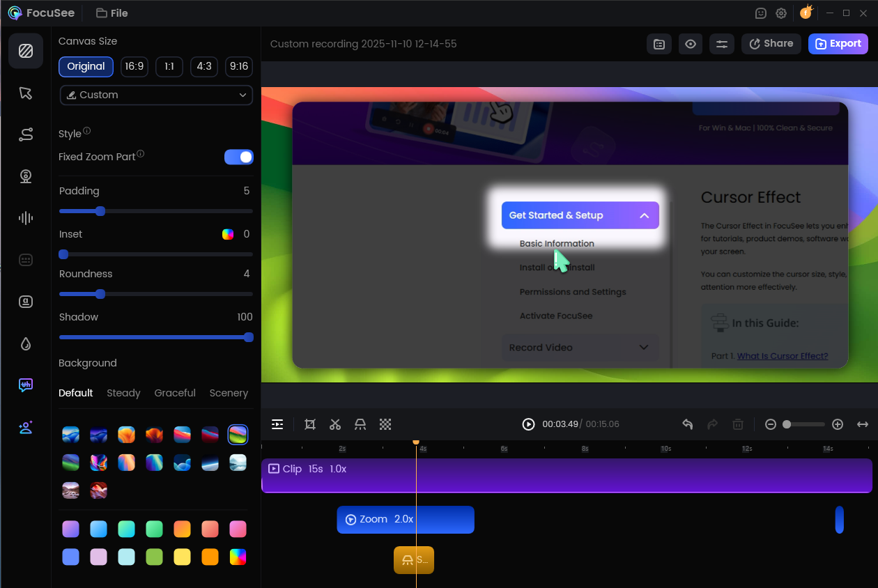Click the Export button
878x588 pixels.
[838, 44]
